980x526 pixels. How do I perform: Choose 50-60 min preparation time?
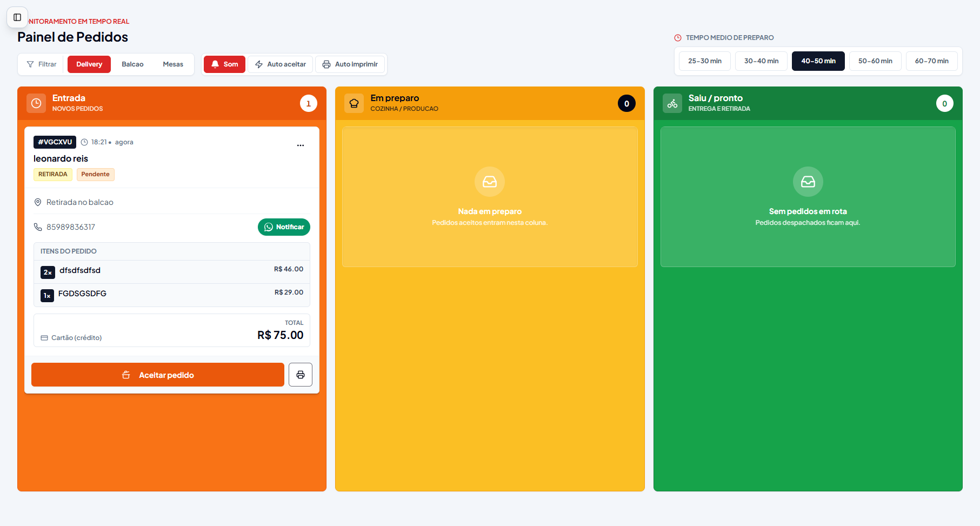click(875, 61)
